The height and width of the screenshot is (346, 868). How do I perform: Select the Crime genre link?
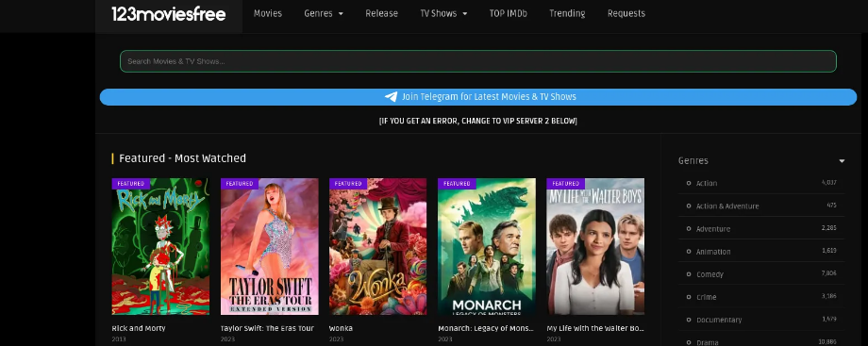click(707, 297)
